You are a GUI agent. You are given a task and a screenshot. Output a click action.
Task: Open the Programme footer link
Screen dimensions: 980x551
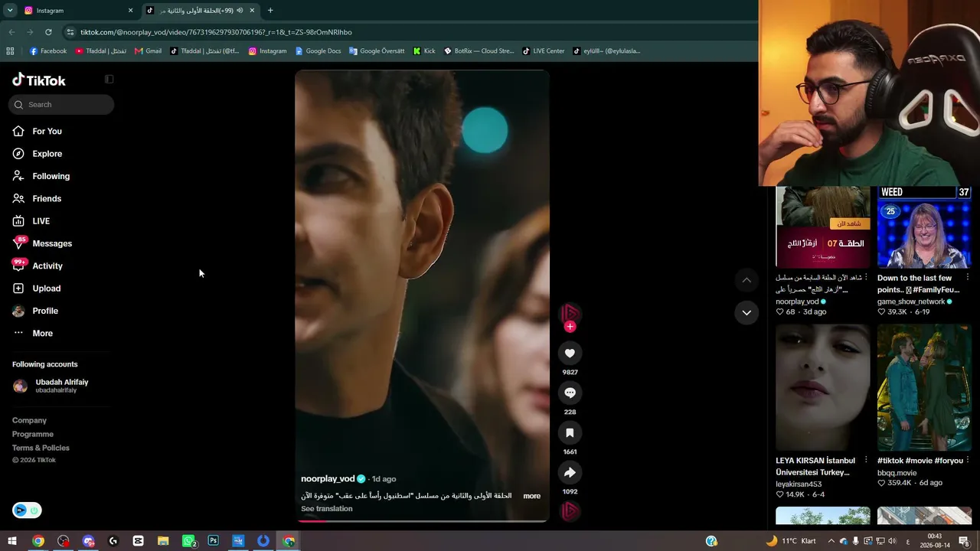[33, 435]
